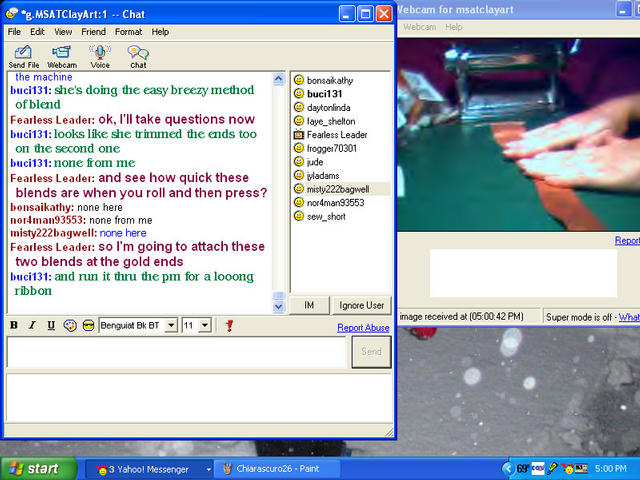Switch to Chiarascuro26 - Paint taskbar item
Viewport: 640px width, 480px height.
coord(277,469)
